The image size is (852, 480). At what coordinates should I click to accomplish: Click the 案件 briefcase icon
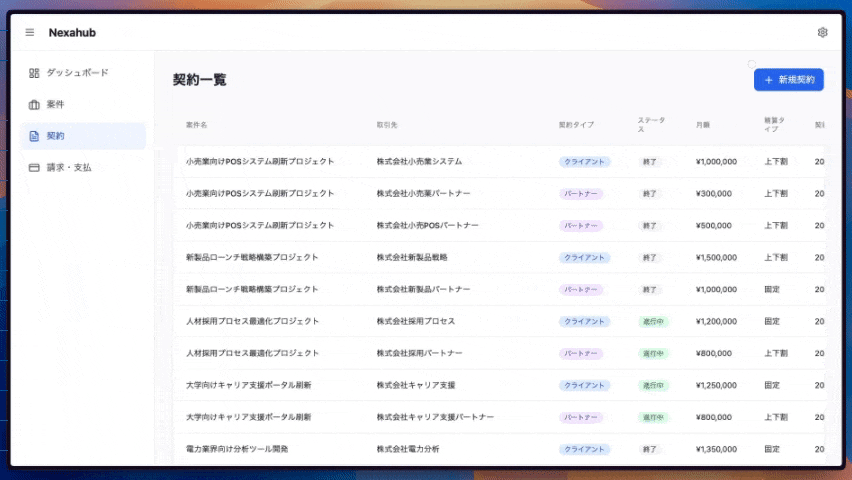tap(34, 105)
